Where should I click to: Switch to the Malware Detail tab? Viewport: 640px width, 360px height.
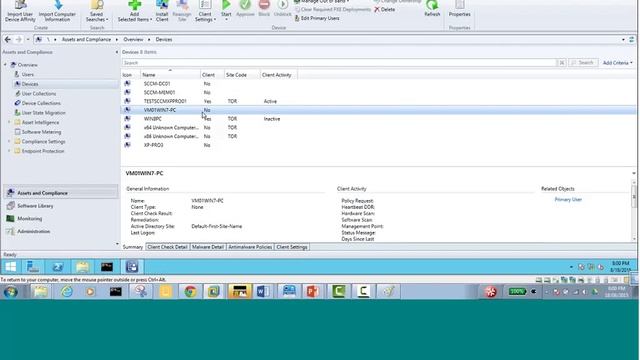pos(208,247)
